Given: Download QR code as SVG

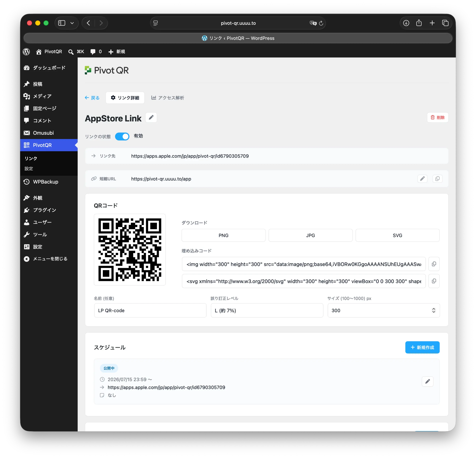Looking at the screenshot, I should [x=397, y=235].
